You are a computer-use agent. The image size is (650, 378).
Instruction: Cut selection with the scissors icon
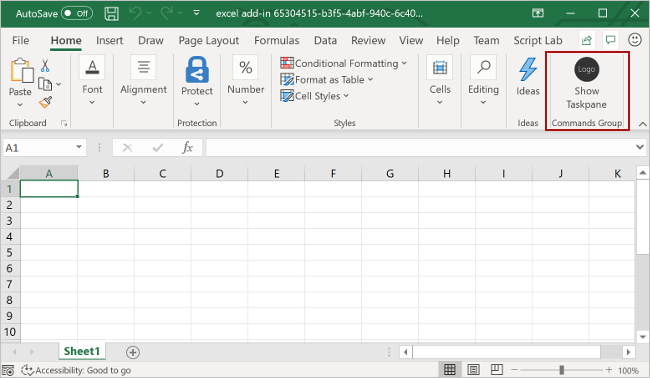tap(45, 65)
